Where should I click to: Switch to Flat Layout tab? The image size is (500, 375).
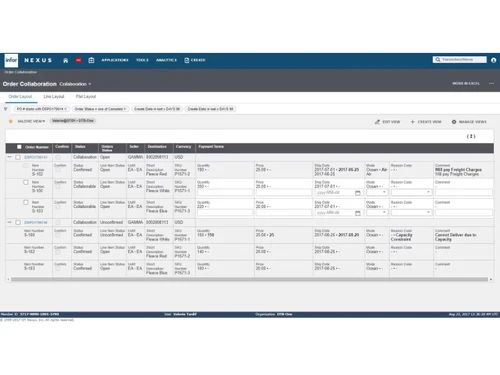[86, 97]
